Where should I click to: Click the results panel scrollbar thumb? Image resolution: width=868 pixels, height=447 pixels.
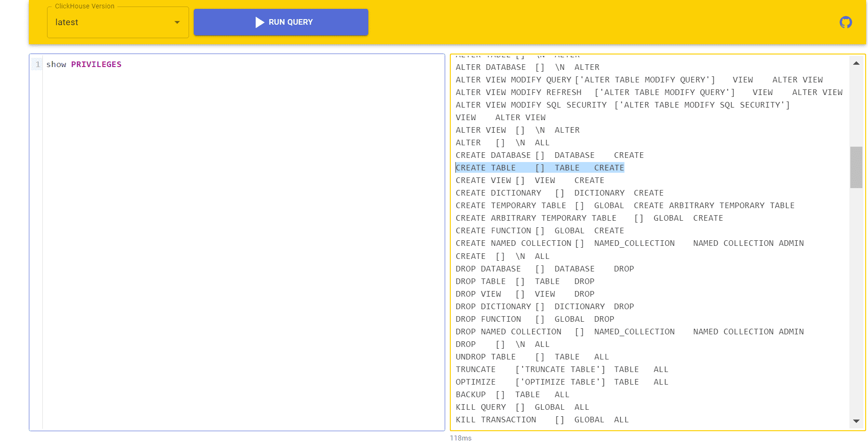(856, 167)
